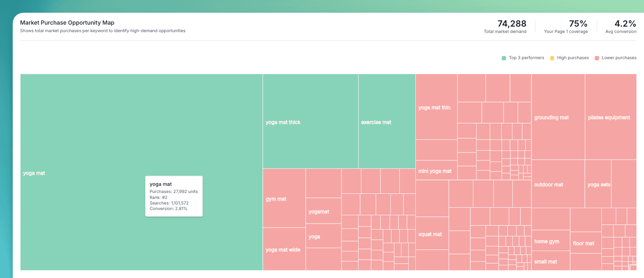Click the pink Lower purchases legend swatch
This screenshot has height=278, width=644.
click(597, 58)
